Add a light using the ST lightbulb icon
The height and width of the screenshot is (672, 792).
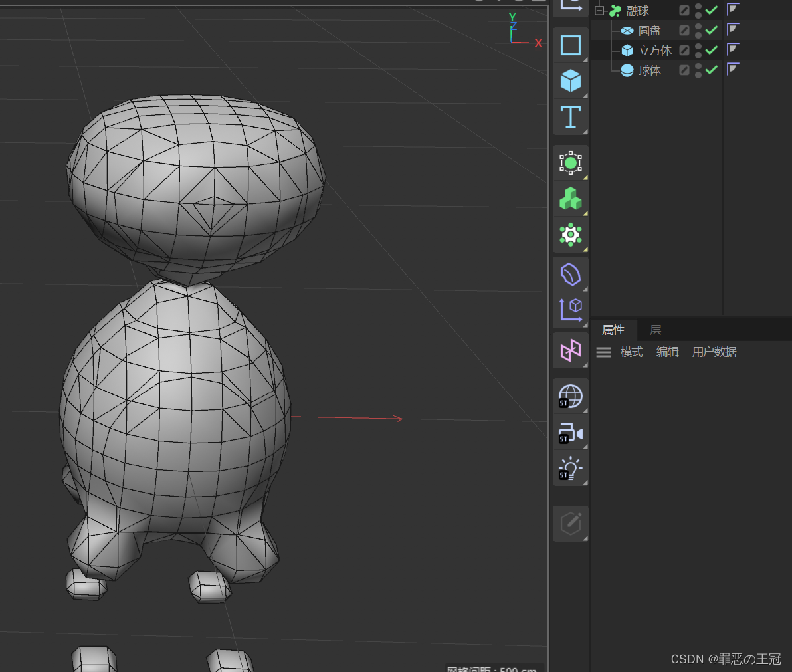click(x=571, y=469)
